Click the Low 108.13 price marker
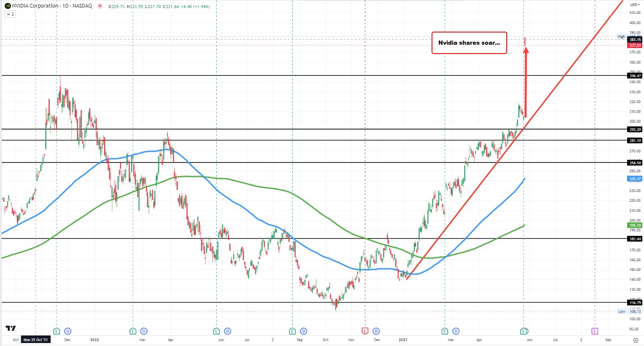This screenshot has width=644, height=346. click(630, 311)
